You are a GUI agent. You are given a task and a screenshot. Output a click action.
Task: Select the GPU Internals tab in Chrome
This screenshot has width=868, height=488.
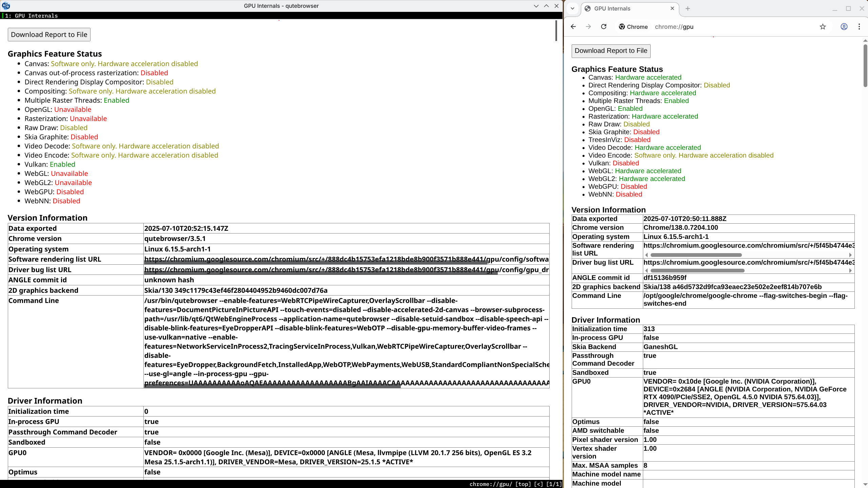630,8
